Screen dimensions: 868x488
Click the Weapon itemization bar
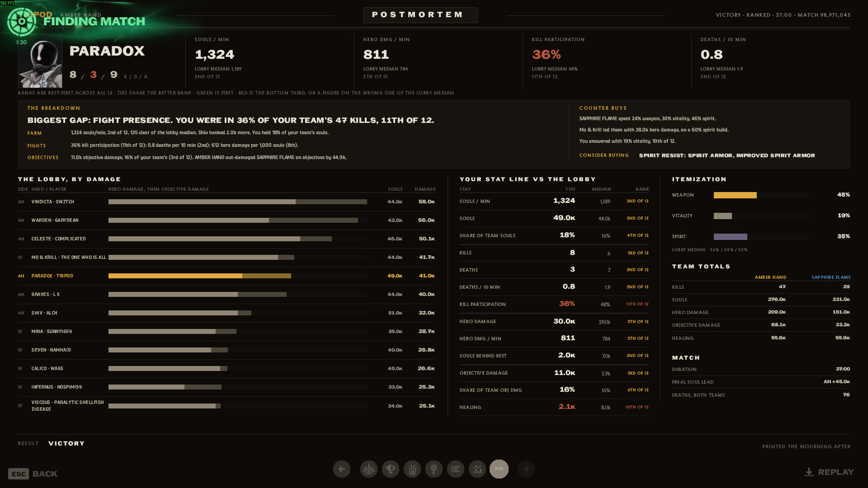[761, 195]
